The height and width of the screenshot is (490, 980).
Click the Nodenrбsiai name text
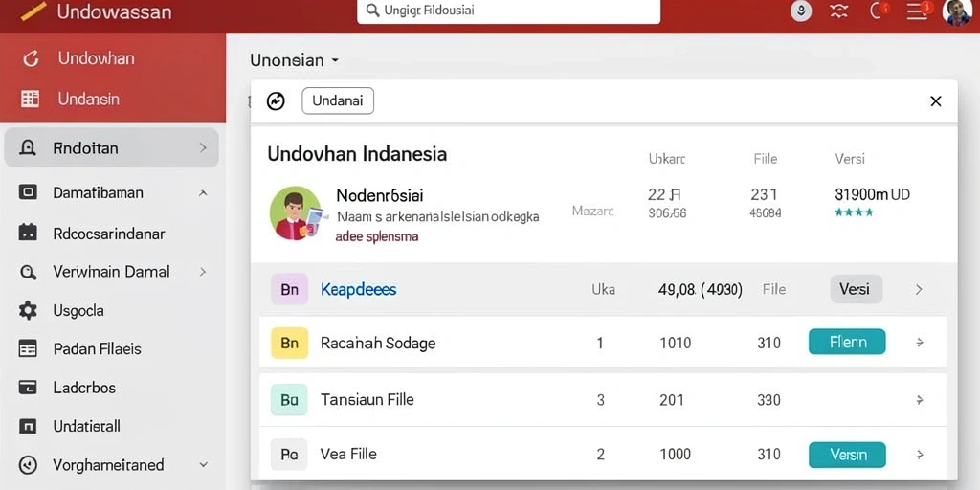(379, 195)
